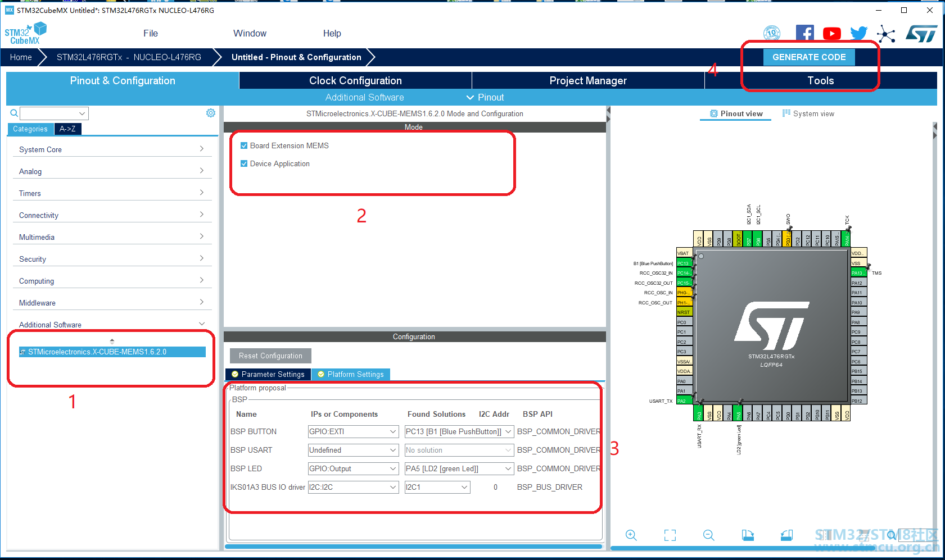
Task: Switch to Tools tab
Action: [821, 80]
